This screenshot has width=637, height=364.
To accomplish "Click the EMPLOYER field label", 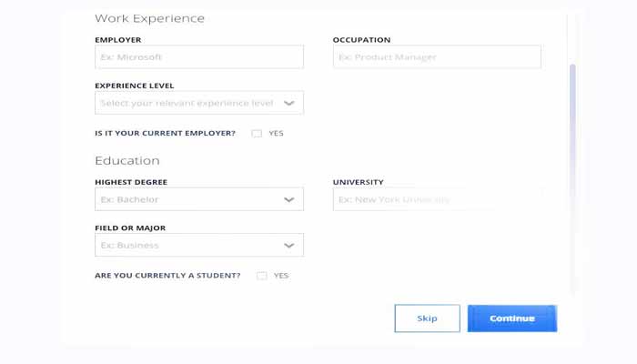I will click(x=117, y=40).
